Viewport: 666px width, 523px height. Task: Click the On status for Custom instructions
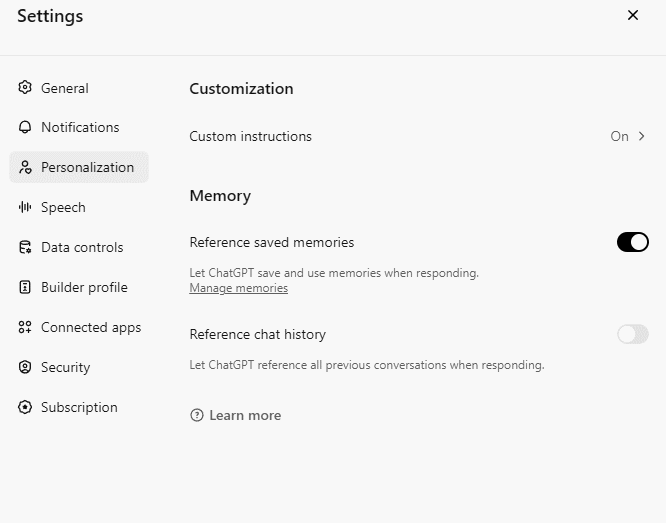[619, 136]
